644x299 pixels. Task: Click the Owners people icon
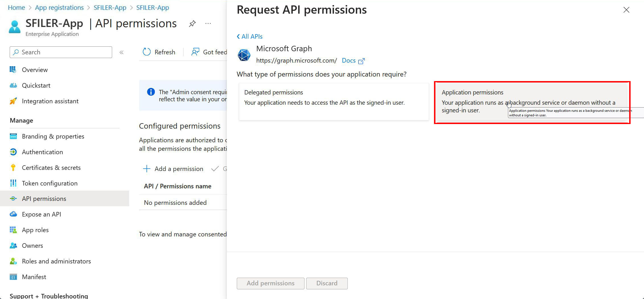[13, 246]
